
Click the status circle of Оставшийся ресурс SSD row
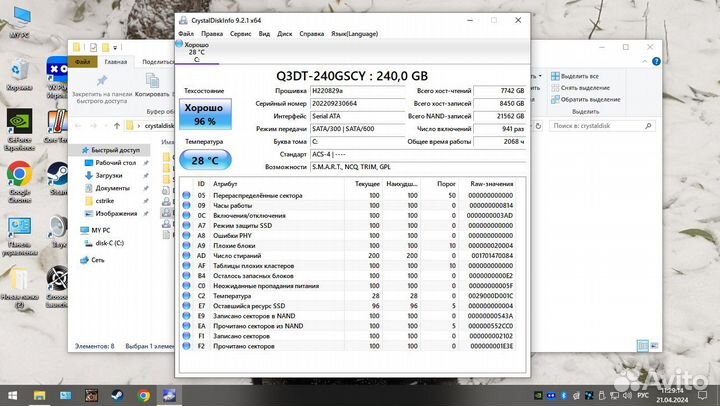click(186, 306)
